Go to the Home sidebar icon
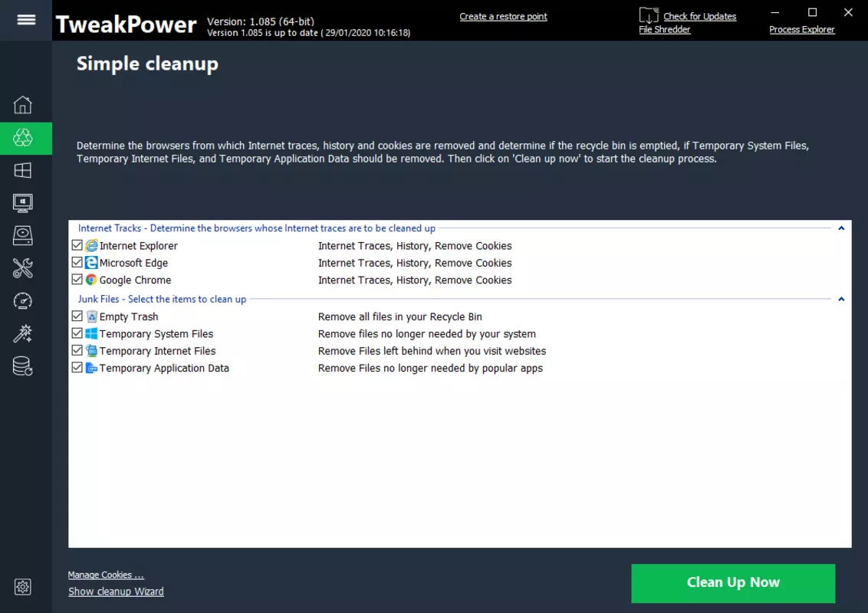 [x=23, y=104]
